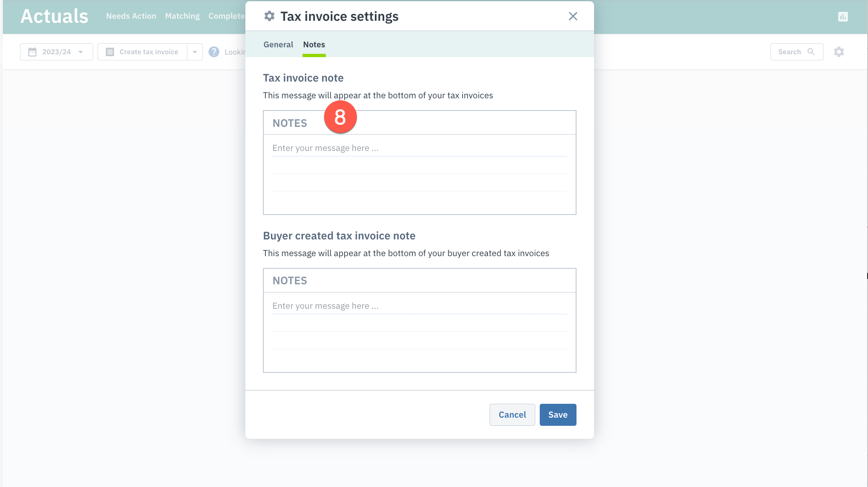Open the chart report icon in header
The width and height of the screenshot is (868, 487).
[x=843, y=17]
